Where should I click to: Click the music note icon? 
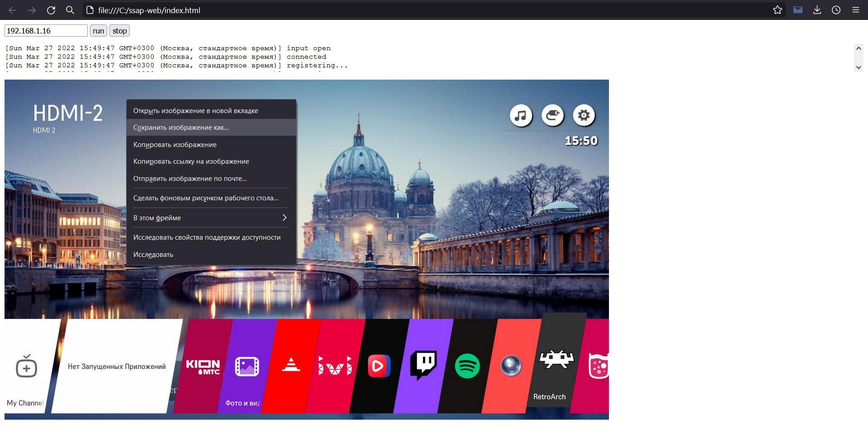point(521,115)
